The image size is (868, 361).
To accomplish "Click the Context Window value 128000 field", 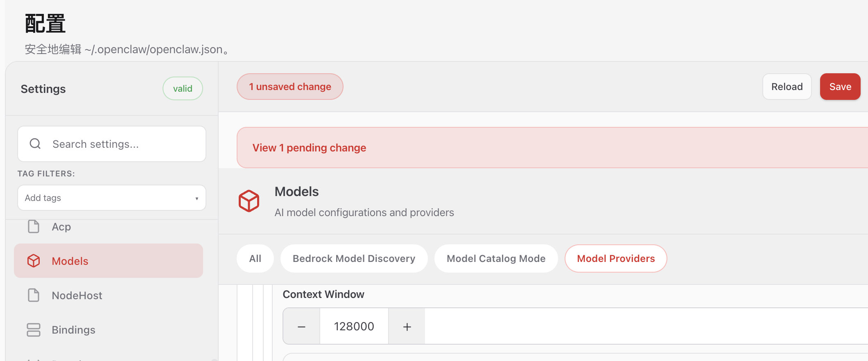I will (x=354, y=326).
